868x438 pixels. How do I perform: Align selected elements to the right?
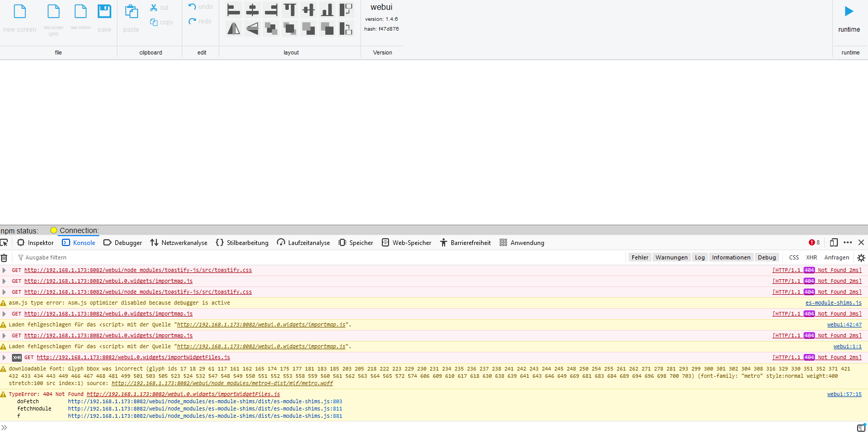pyautogui.click(x=271, y=10)
